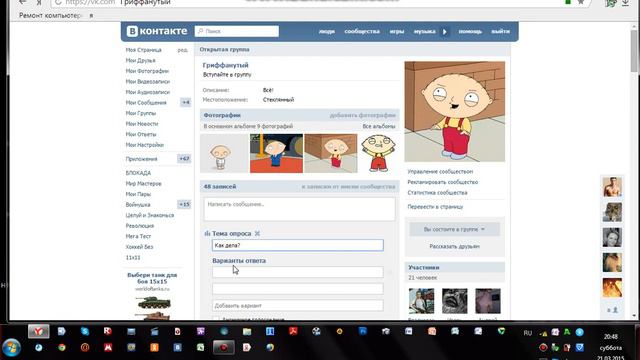Open the second album photo with red floor
The image size is (640, 360).
(276, 153)
